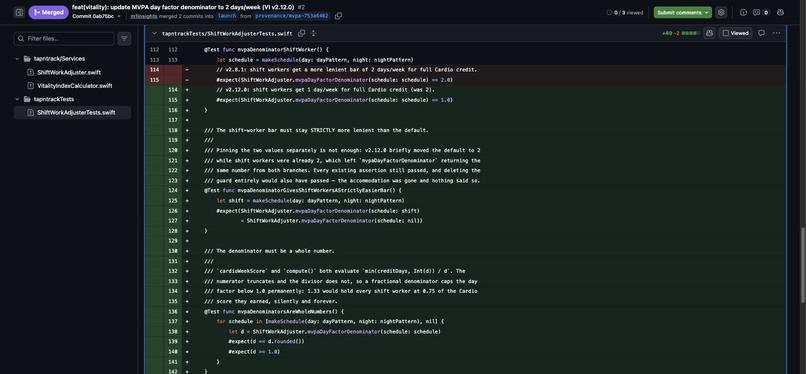Viewport: 806px width, 374px height.
Task: Ask Copilot about this file
Action: pyautogui.click(x=709, y=33)
